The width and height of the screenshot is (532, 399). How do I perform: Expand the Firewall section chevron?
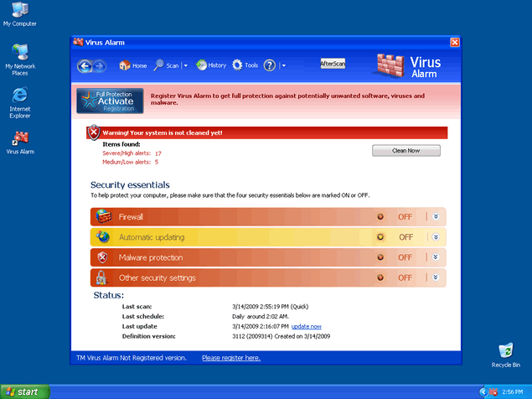click(x=435, y=216)
